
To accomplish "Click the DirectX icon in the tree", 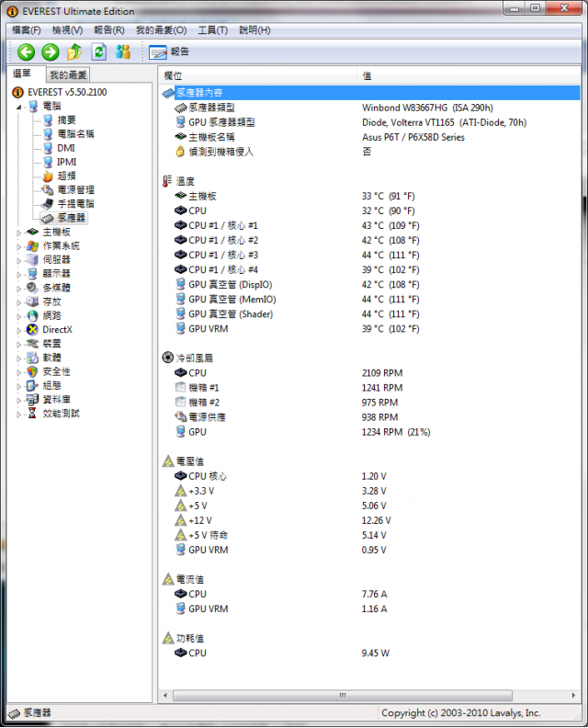I will [32, 330].
